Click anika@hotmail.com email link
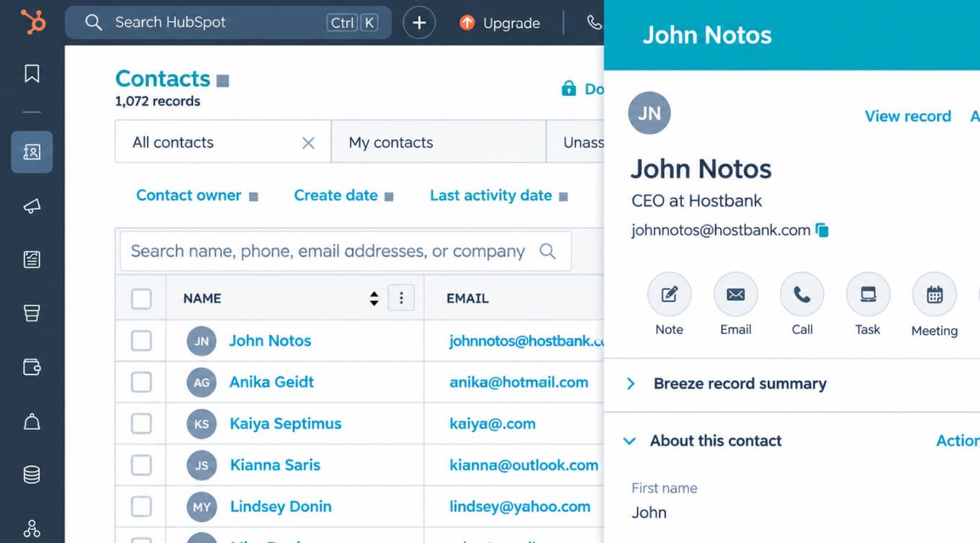 tap(518, 382)
